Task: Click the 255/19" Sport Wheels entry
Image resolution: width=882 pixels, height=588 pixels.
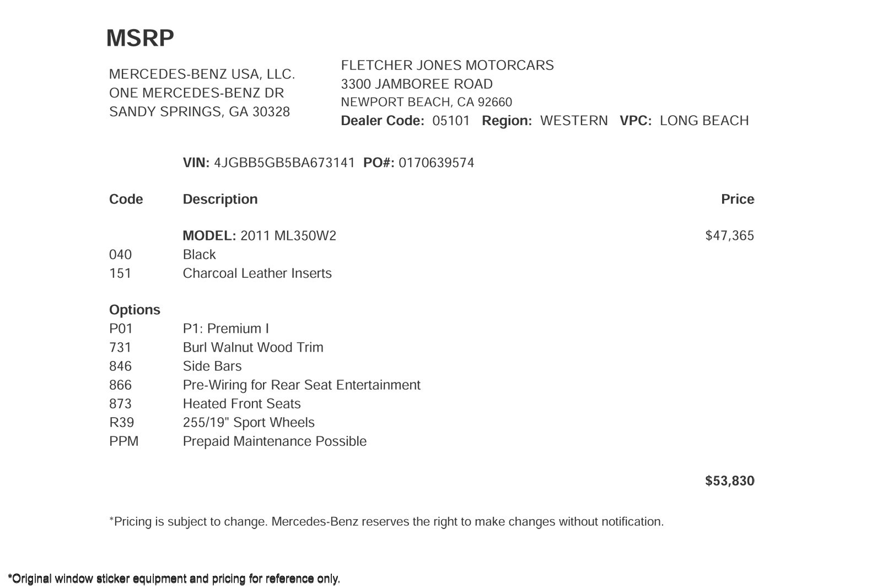Action: click(x=249, y=423)
